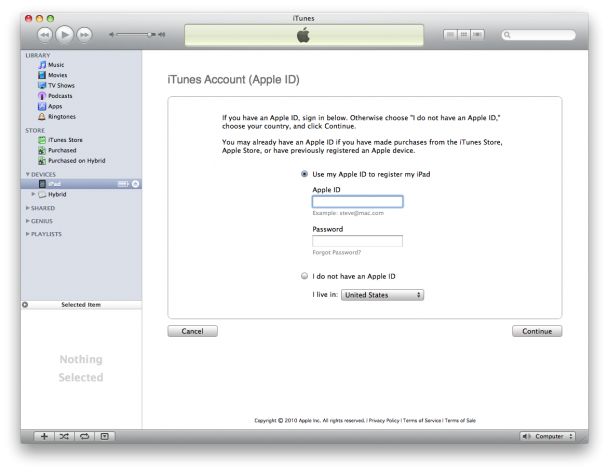
Task: Toggle repeat mode
Action: point(84,436)
